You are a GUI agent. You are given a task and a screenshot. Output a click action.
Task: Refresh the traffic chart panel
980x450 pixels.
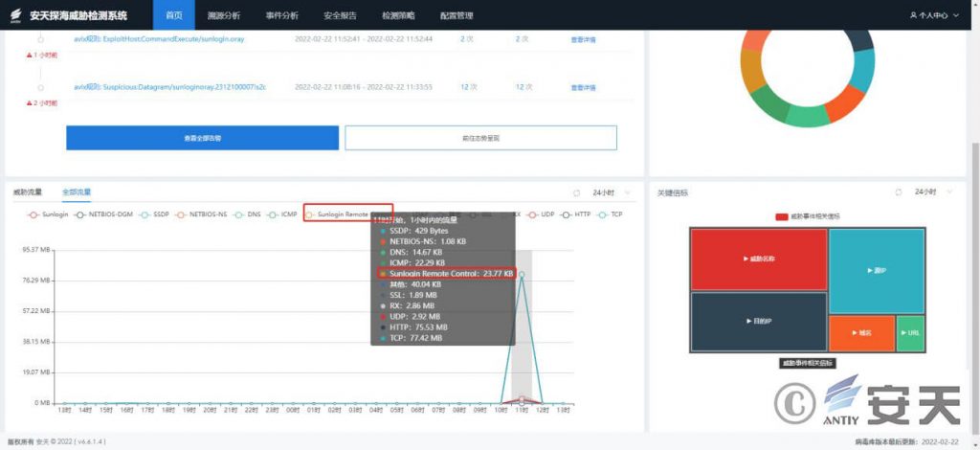coord(576,192)
